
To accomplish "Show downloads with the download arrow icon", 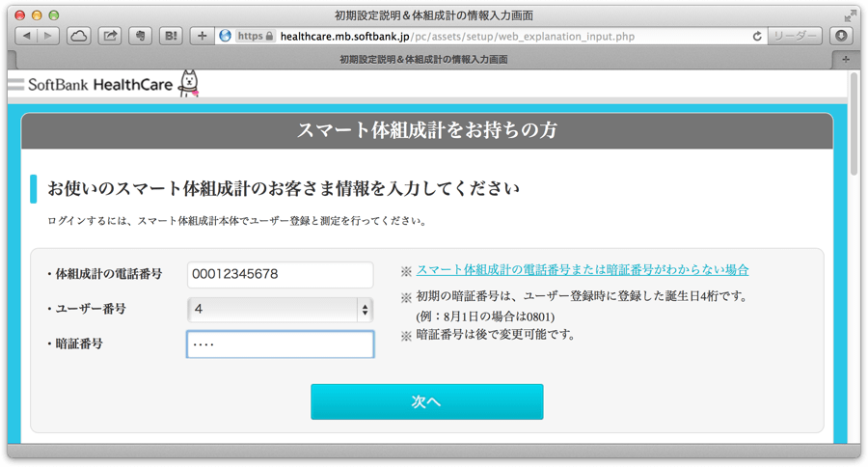I will pyautogui.click(x=841, y=36).
